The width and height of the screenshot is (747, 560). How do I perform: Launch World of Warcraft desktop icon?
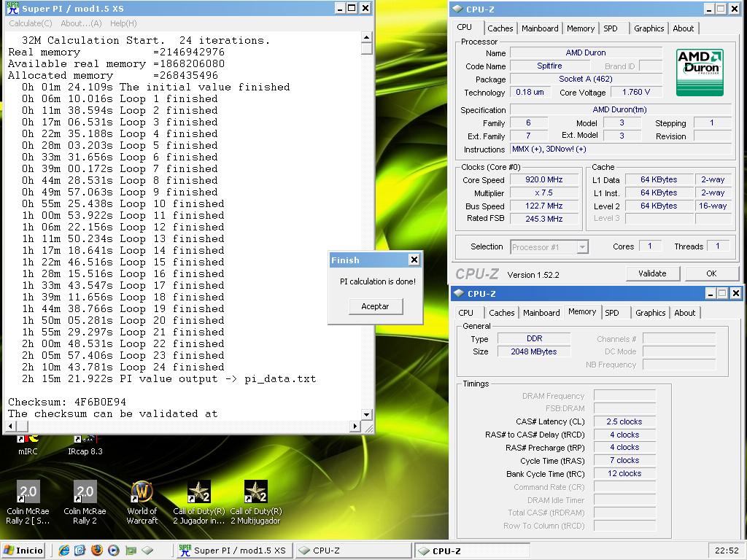point(142,502)
